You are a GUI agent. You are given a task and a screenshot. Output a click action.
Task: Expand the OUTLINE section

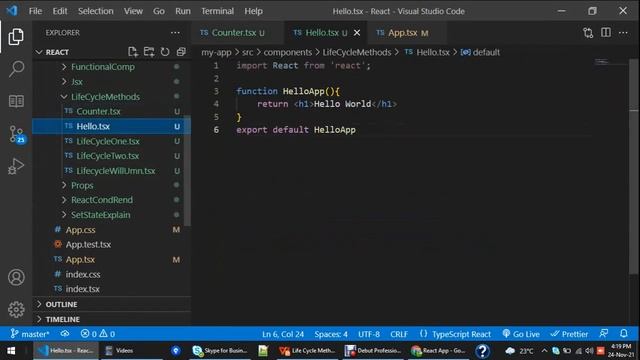pyautogui.click(x=111, y=304)
